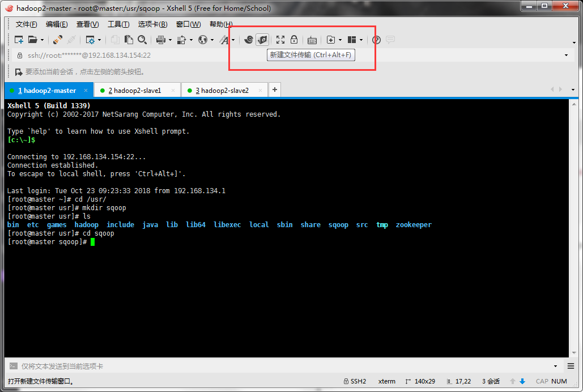Image resolution: width=583 pixels, height=392 pixels.
Task: Click the upload arrow in status bar
Action: pos(513,381)
